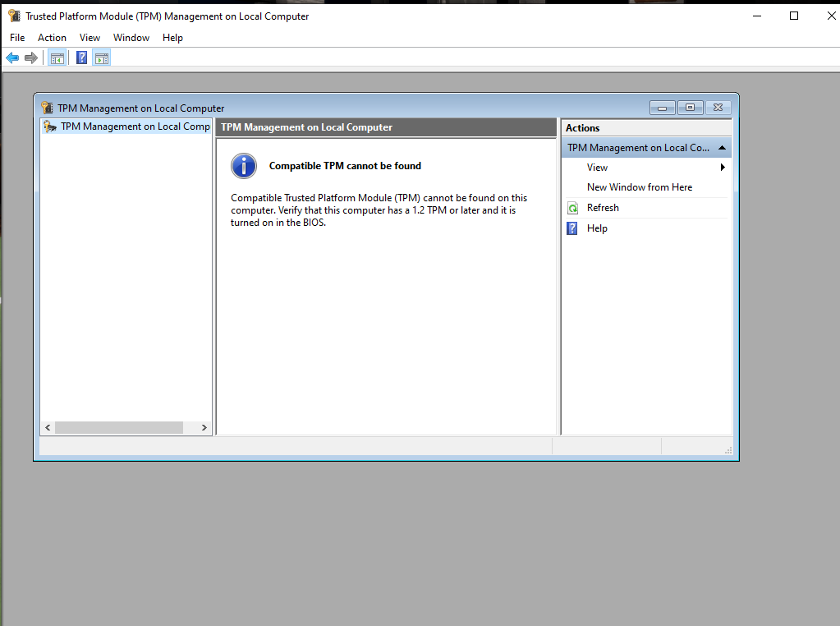Click the Back arrow toolbar icon

point(12,58)
